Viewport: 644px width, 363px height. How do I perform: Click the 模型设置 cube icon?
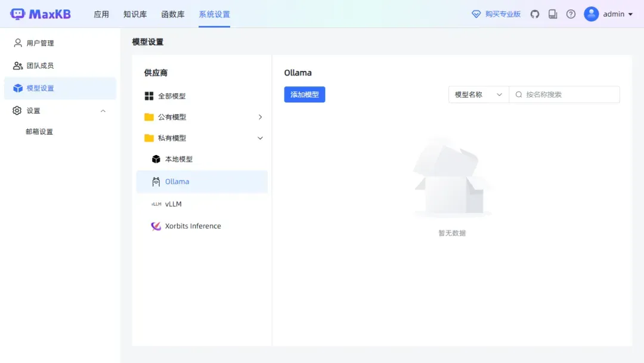coord(18,88)
